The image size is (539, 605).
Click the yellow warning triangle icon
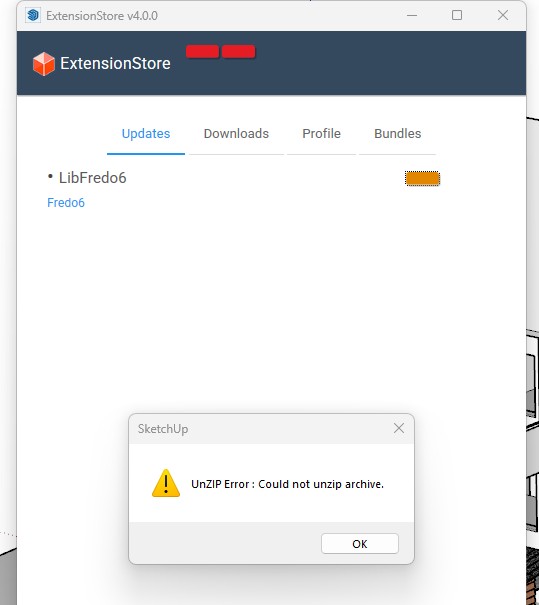click(166, 483)
